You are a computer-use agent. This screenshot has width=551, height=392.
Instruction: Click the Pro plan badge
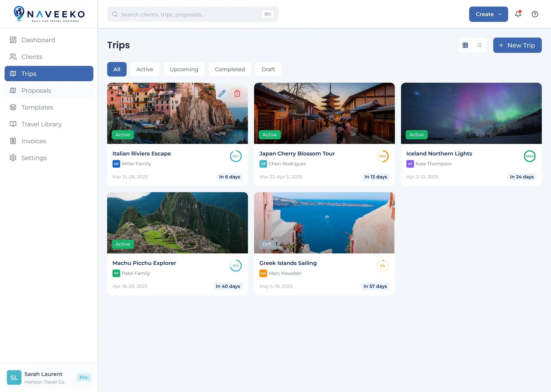tap(84, 377)
